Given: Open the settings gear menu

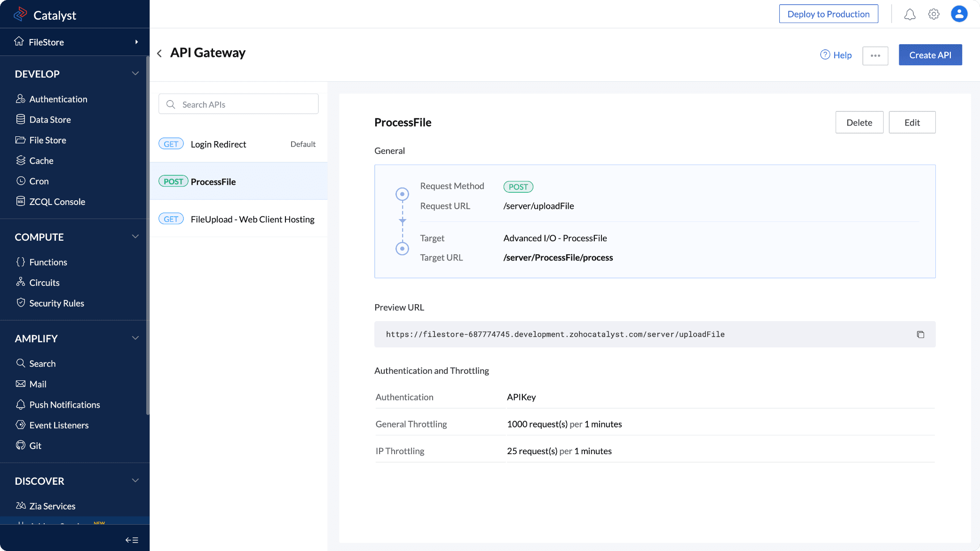Looking at the screenshot, I should 934,14.
